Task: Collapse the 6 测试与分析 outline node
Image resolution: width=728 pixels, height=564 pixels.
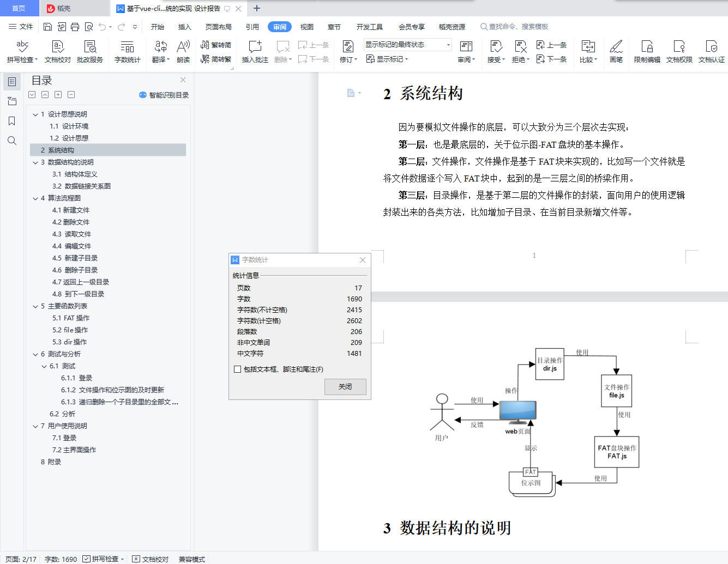Action: (35, 354)
